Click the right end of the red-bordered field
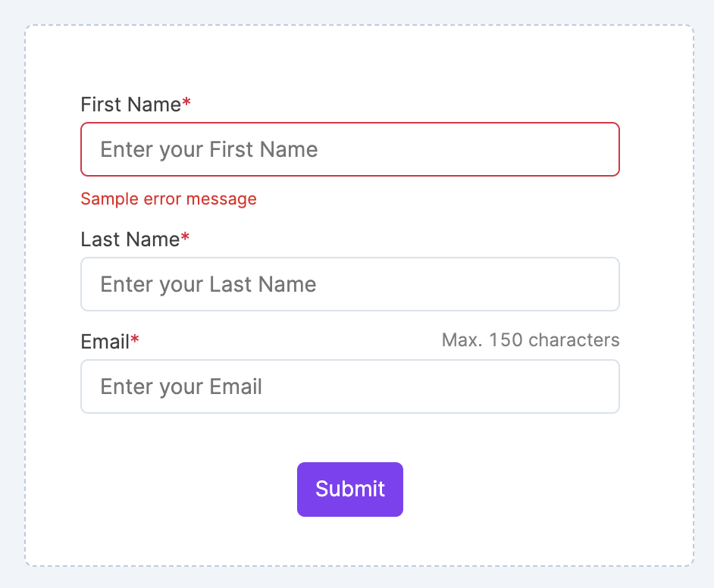Image resolution: width=714 pixels, height=588 pixels. pos(599,149)
